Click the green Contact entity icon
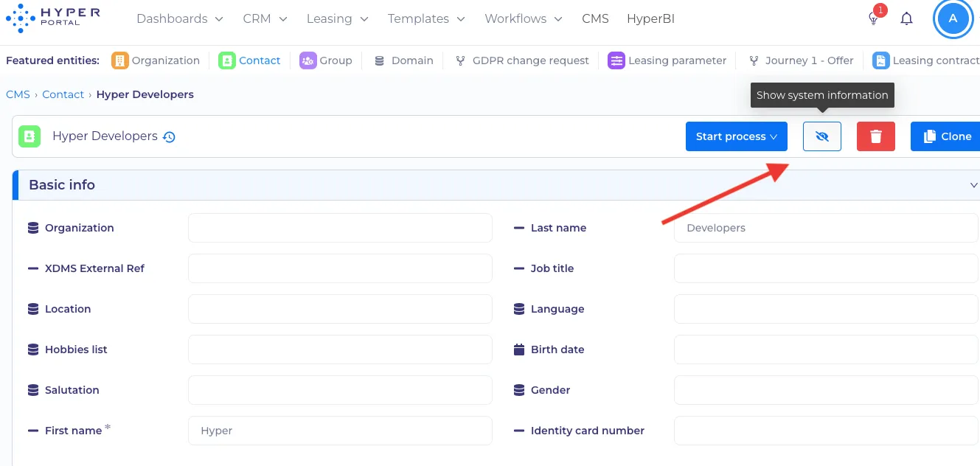Image resolution: width=980 pixels, height=466 pixels. 227,60
